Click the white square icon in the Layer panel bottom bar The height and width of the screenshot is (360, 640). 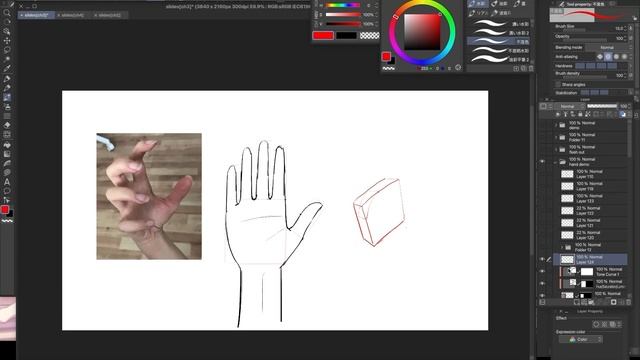click(x=613, y=302)
